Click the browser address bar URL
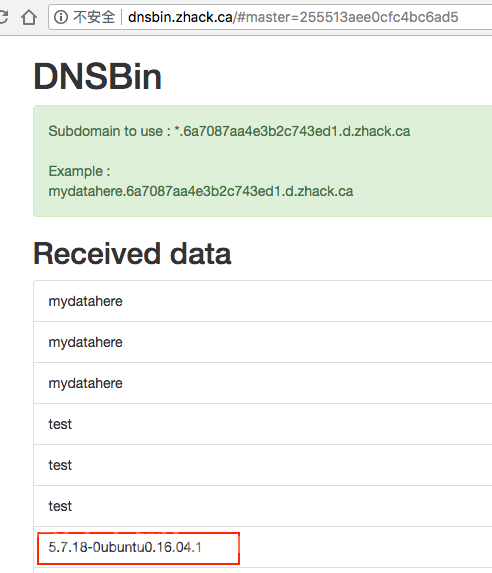 click(x=293, y=17)
